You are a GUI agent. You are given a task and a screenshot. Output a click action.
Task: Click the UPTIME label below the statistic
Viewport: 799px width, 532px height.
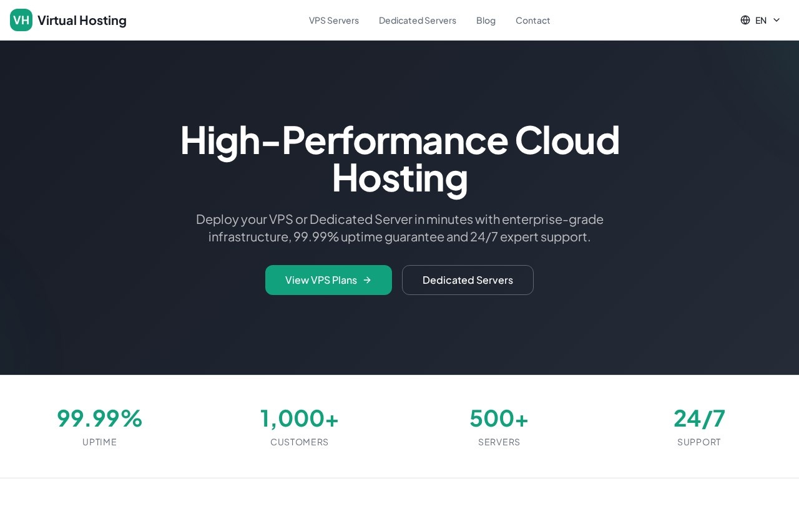(x=99, y=442)
